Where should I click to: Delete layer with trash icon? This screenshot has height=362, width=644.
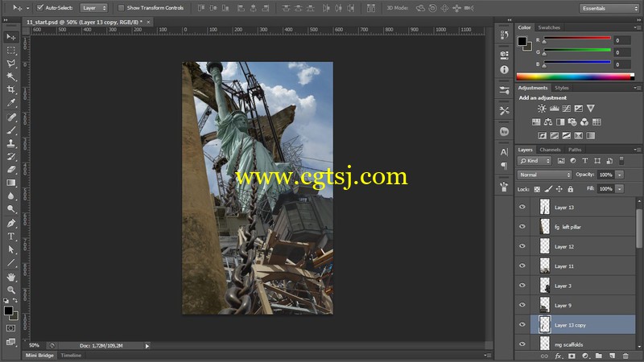coord(625,356)
